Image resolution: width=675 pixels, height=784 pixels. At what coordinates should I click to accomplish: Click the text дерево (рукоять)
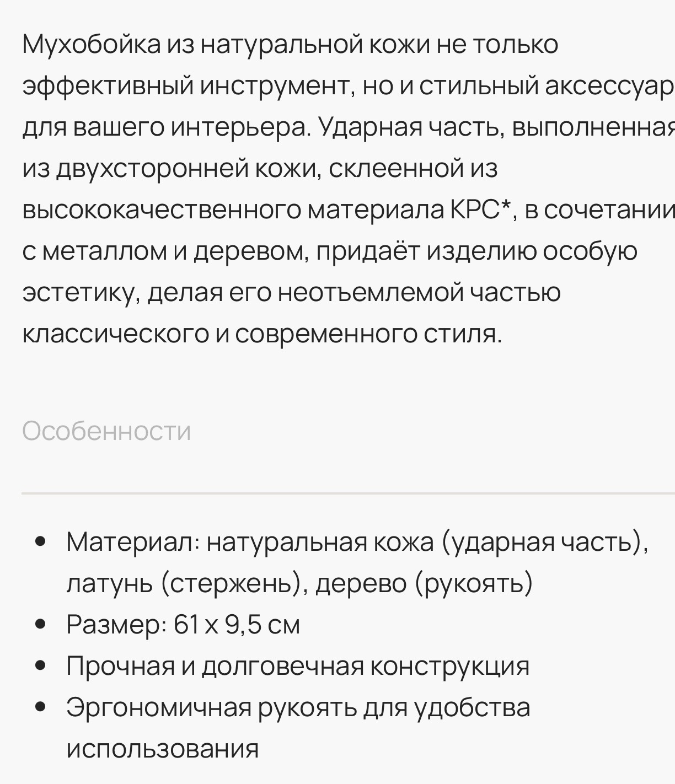click(x=424, y=584)
